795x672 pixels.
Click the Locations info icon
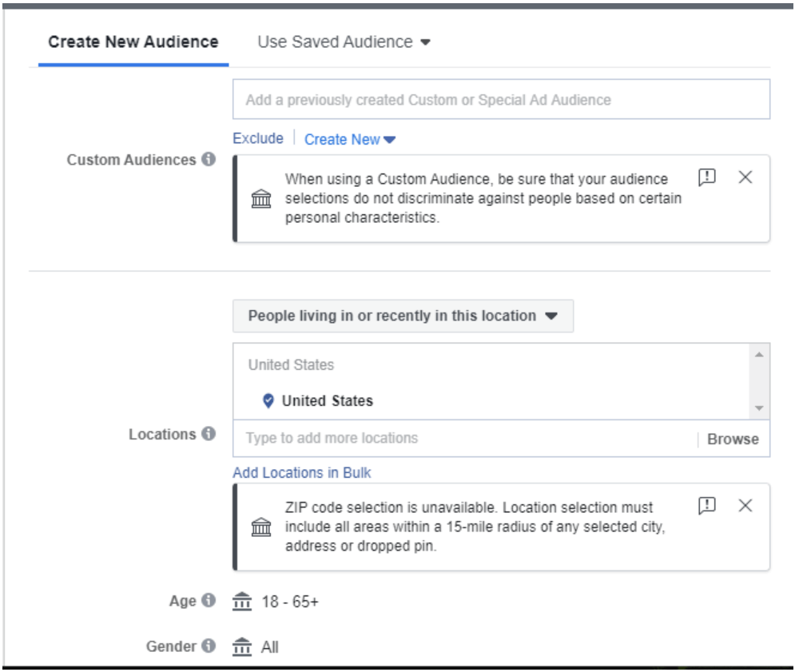tap(209, 434)
